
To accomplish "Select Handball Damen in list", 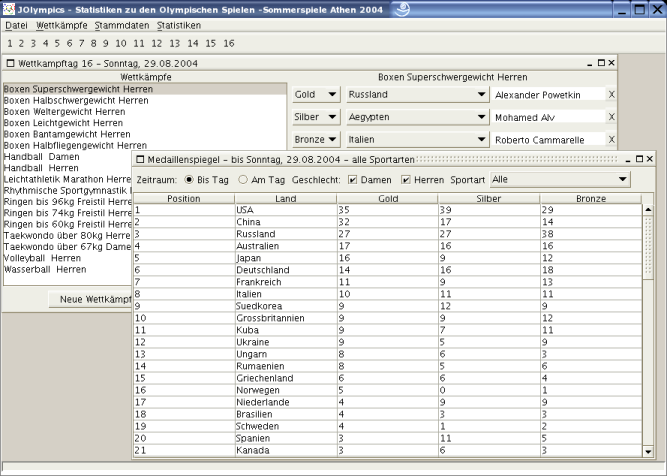I will click(68, 157).
